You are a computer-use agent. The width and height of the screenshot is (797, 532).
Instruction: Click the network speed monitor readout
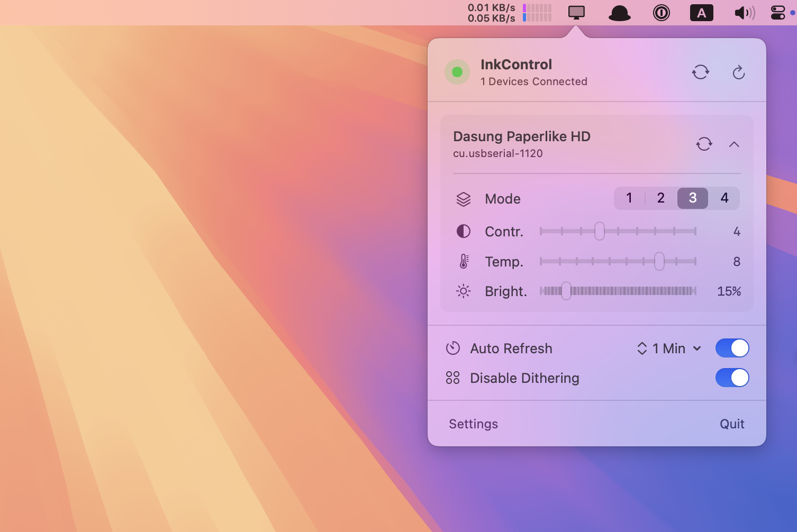click(x=491, y=13)
